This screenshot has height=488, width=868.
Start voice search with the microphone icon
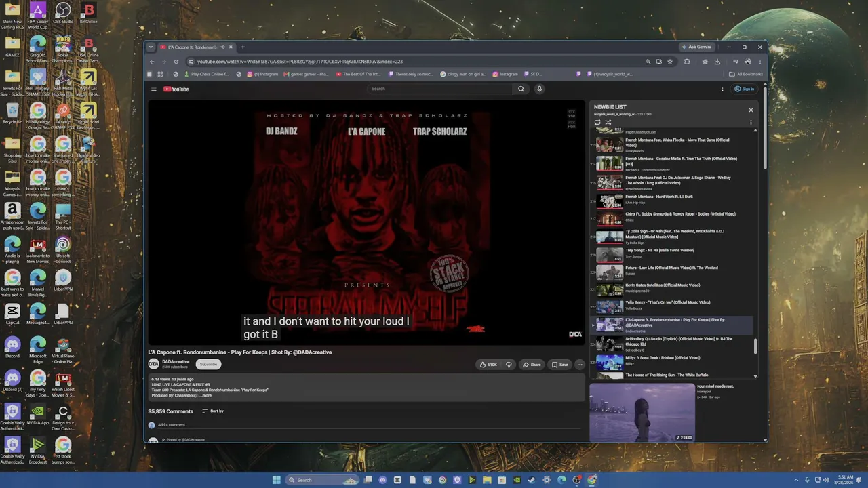coord(540,89)
